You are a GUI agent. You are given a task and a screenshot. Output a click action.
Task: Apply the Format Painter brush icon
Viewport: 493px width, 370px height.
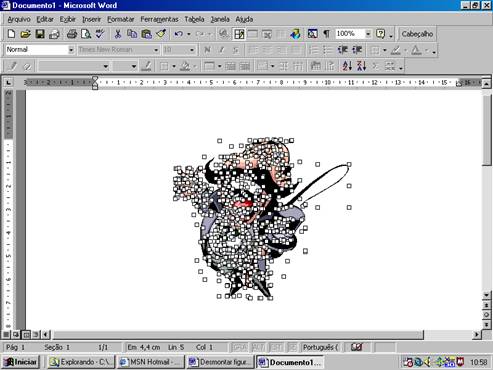pyautogui.click(x=161, y=34)
